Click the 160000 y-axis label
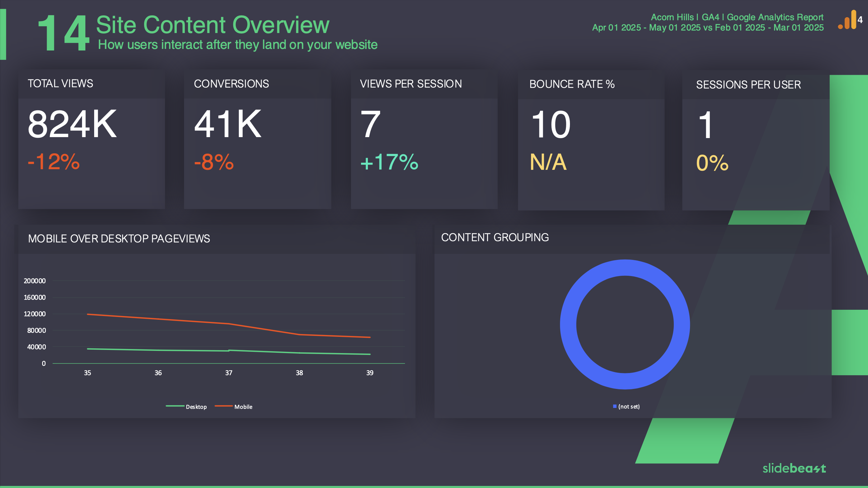 point(35,297)
